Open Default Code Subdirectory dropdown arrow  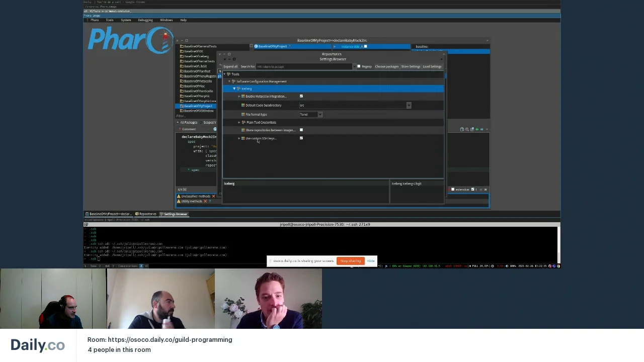point(409,105)
